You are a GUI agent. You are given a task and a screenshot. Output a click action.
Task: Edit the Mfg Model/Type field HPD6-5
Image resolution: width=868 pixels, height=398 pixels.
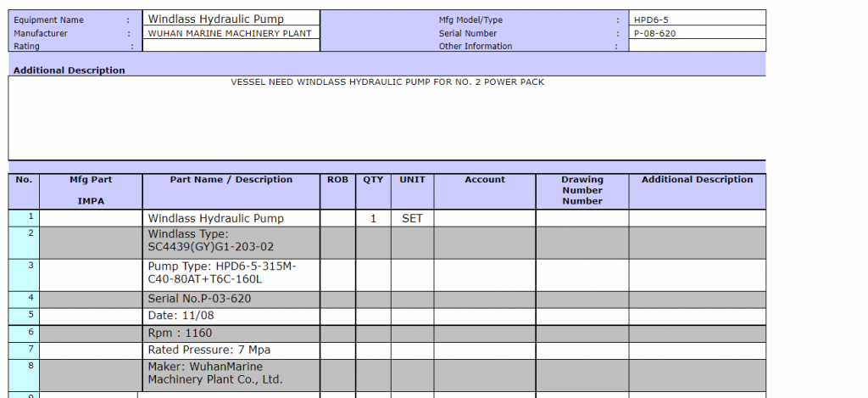click(697, 19)
